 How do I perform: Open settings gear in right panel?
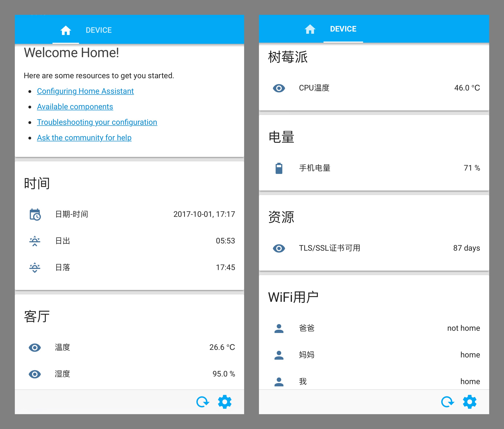coord(470,402)
